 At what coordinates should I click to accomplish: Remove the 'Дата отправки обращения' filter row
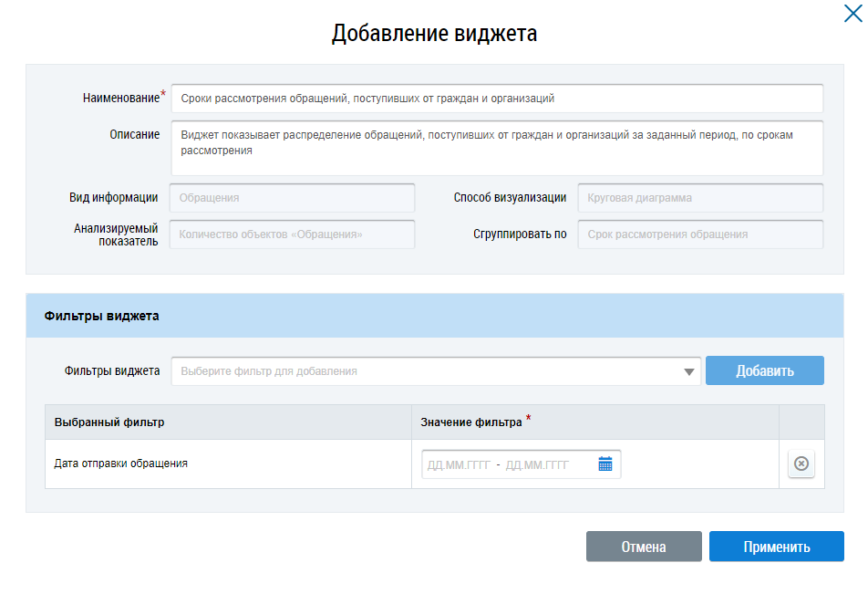coord(801,464)
